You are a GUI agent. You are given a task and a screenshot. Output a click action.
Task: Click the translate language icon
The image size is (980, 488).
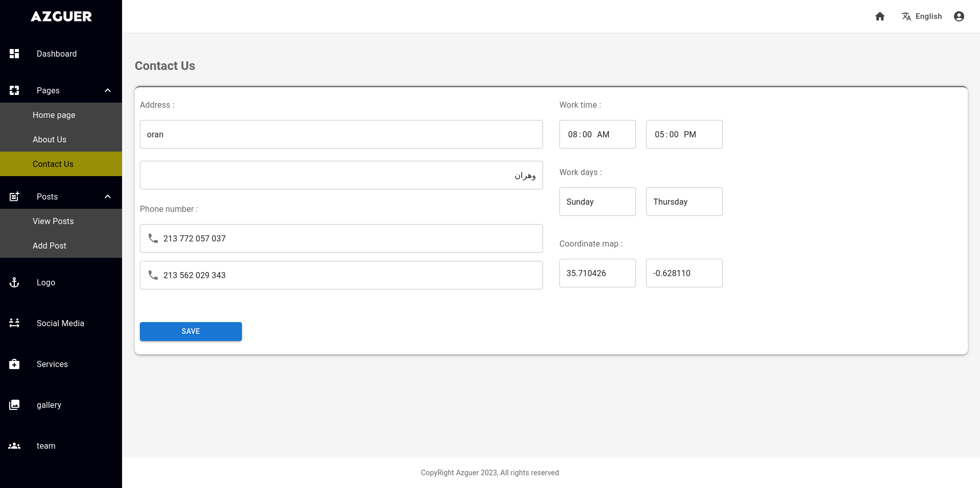906,16
